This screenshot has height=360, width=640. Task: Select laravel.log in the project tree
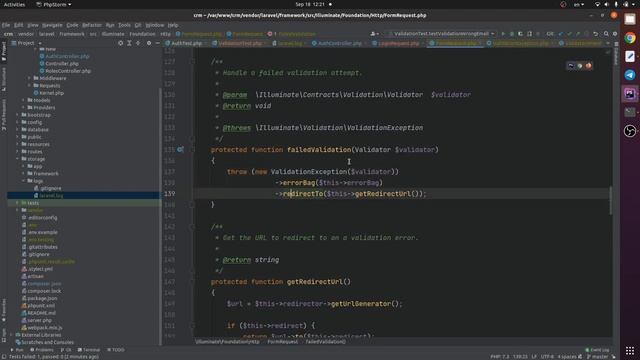click(x=51, y=196)
